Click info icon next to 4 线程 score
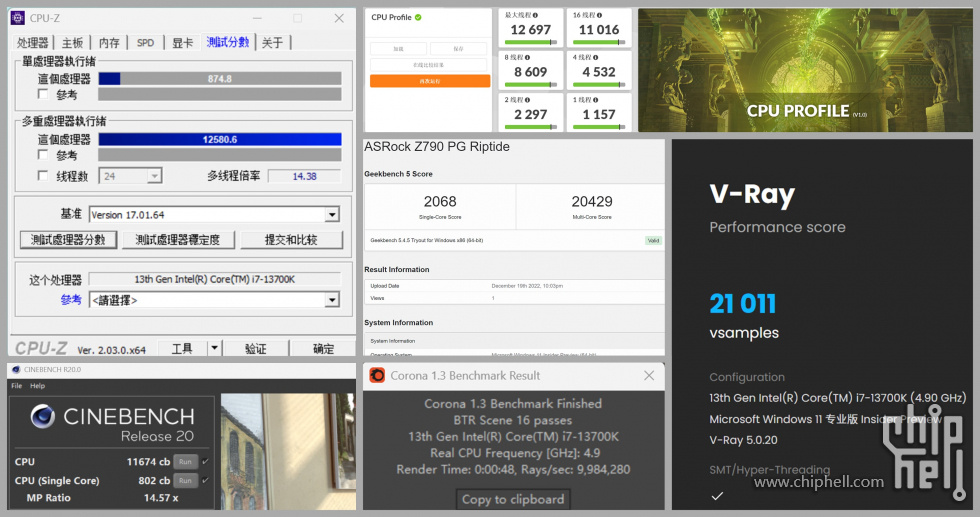 click(x=596, y=58)
